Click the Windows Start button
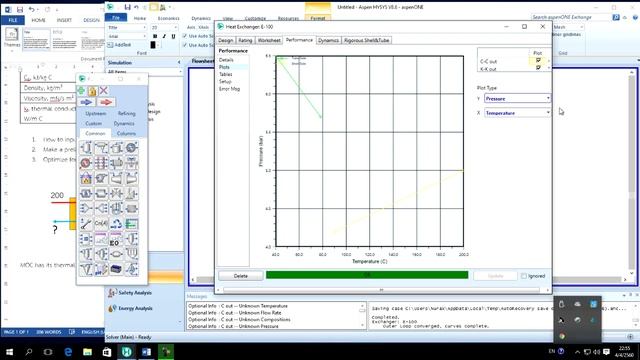Viewport: 640px width, 360px height. (x=9, y=351)
